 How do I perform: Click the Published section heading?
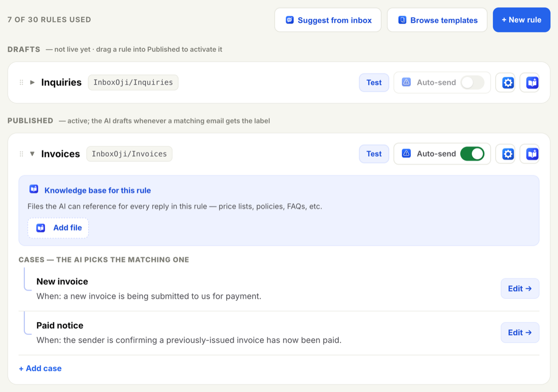[x=30, y=121]
